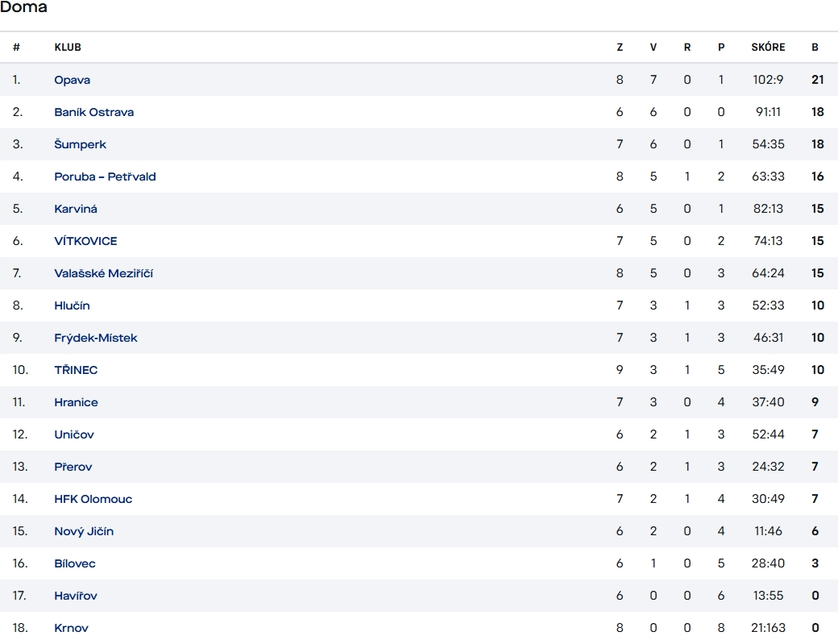
Task: Select the Nový Jičín link
Action: (84, 531)
